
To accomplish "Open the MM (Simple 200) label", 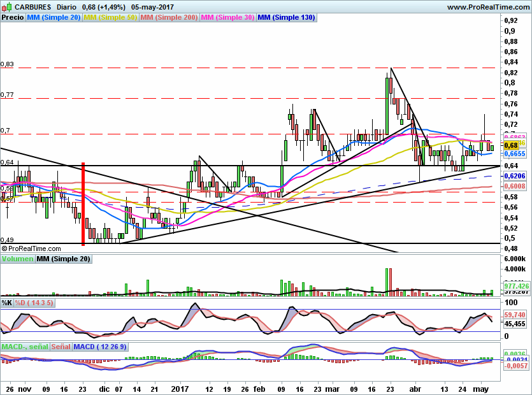I will (169, 17).
